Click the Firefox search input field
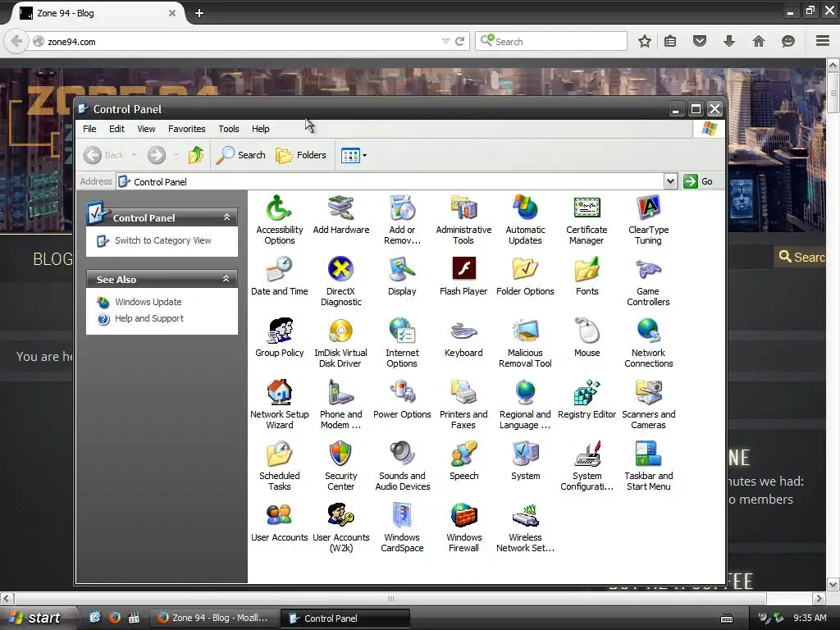840x630 pixels. 550,41
